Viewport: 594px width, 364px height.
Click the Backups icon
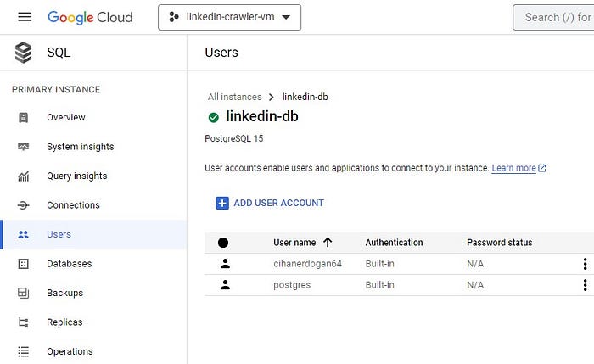point(24,293)
